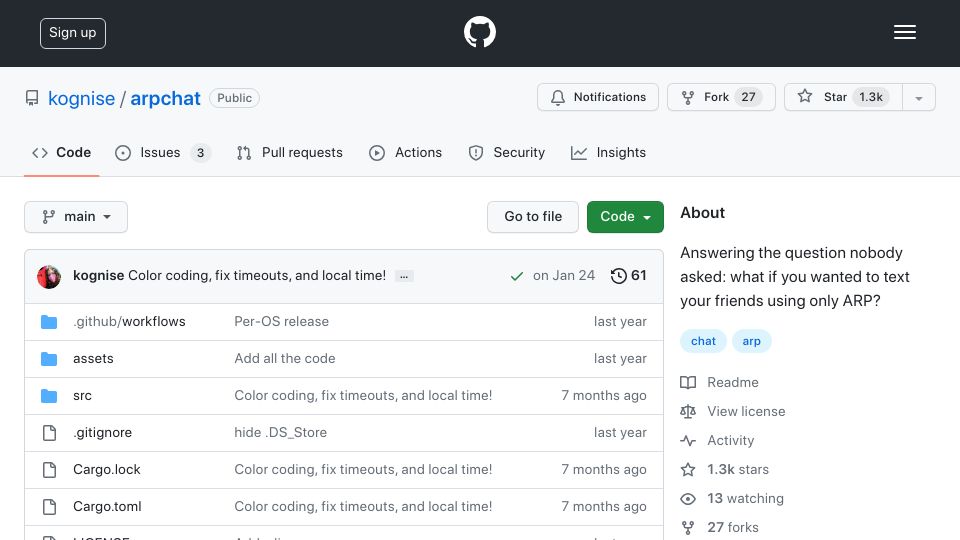Viewport: 960px width, 540px height.
Task: Click the Public visibility badge
Action: pos(234,98)
